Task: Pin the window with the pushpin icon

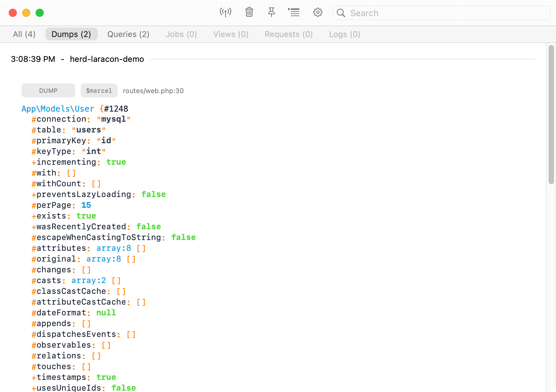Action: coord(272,12)
